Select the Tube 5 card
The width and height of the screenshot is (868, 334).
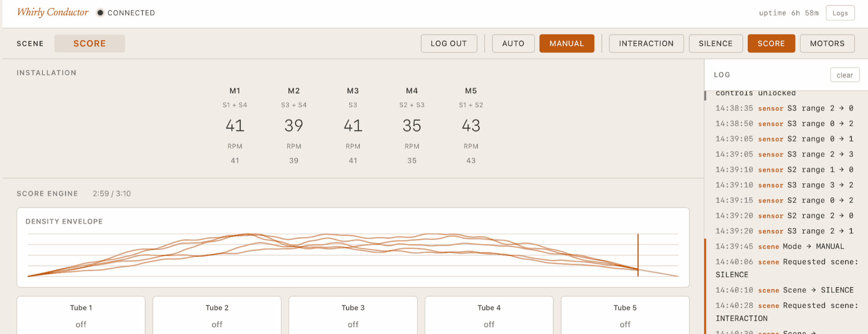625,315
